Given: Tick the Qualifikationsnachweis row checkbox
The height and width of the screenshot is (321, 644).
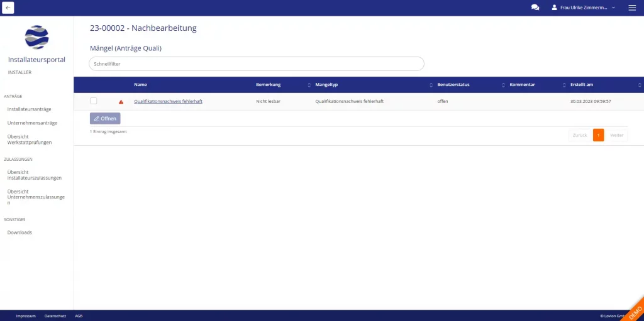Looking at the screenshot, I should pos(94,101).
